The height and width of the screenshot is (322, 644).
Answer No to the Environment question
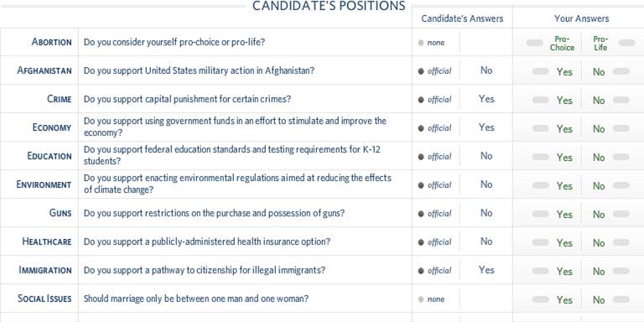[x=599, y=186]
